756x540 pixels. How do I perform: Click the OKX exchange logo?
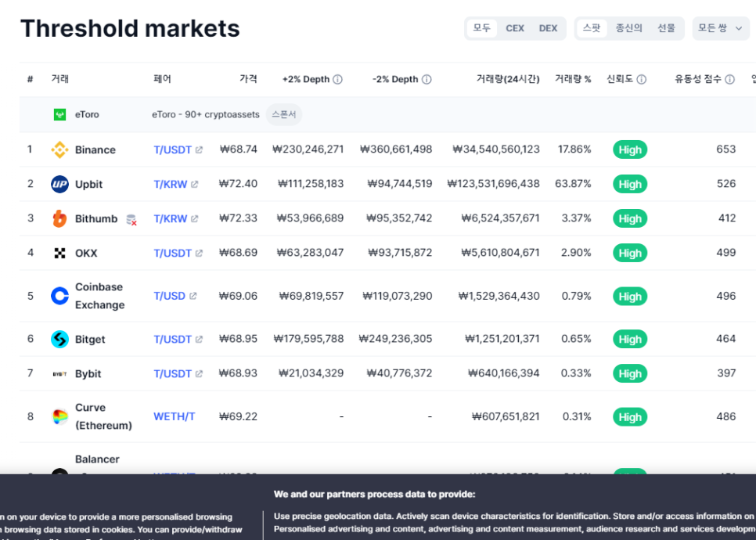[59, 253]
